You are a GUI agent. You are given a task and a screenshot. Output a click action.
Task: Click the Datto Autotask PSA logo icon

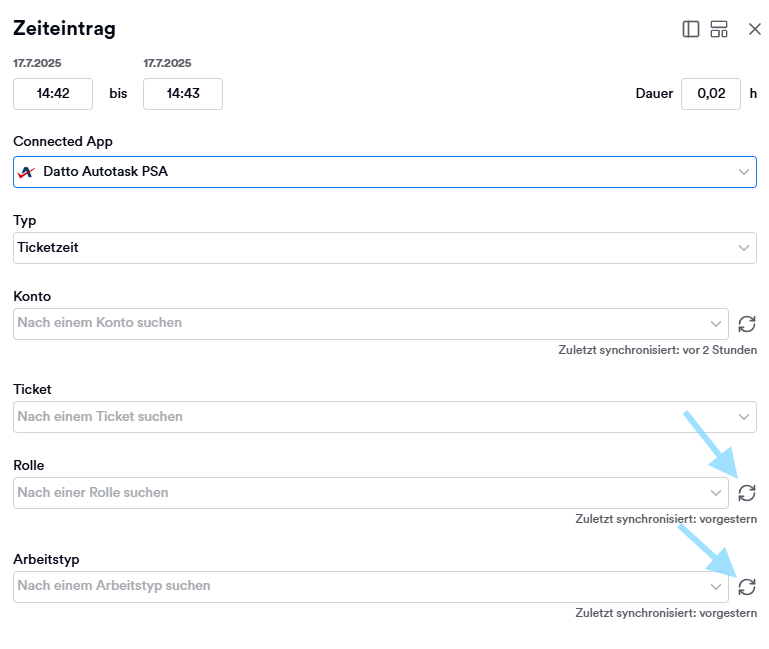coord(26,172)
